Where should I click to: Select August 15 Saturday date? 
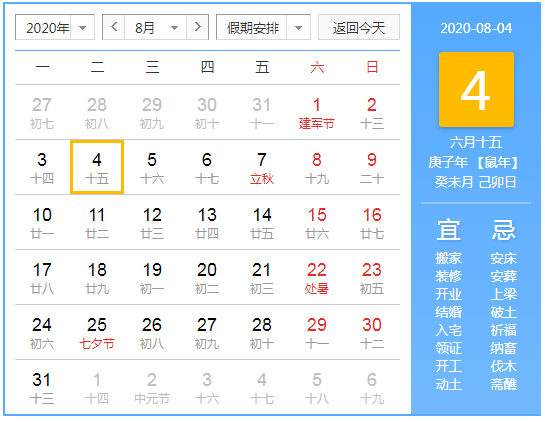click(x=317, y=222)
